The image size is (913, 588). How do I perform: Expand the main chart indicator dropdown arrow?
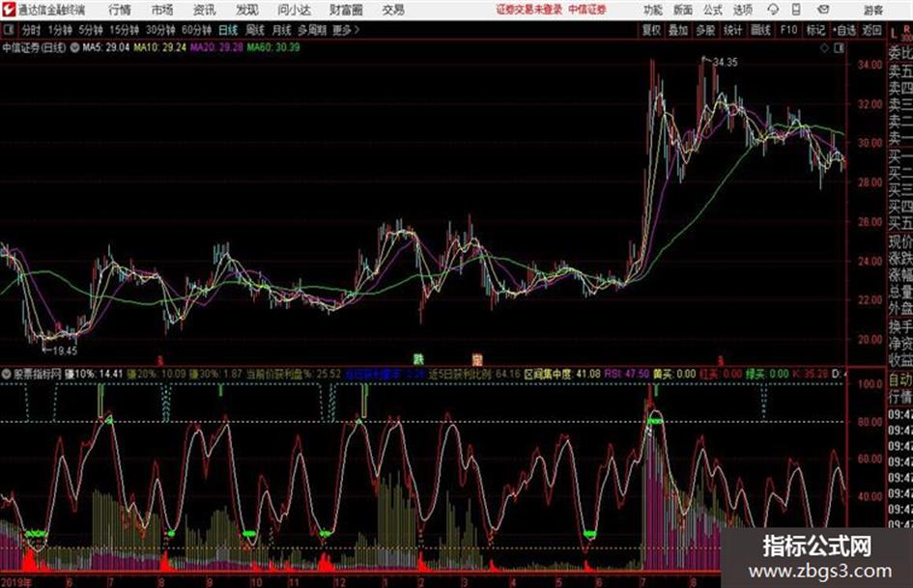pos(74,47)
